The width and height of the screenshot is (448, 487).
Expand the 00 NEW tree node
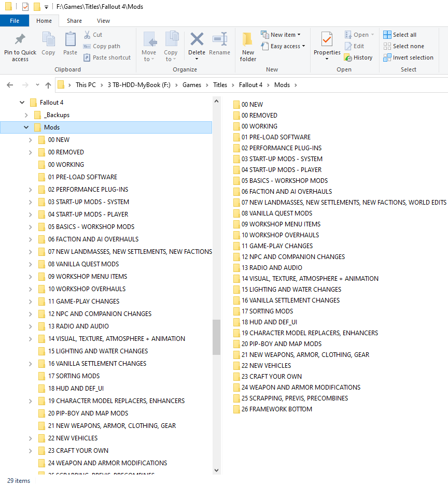click(x=30, y=140)
